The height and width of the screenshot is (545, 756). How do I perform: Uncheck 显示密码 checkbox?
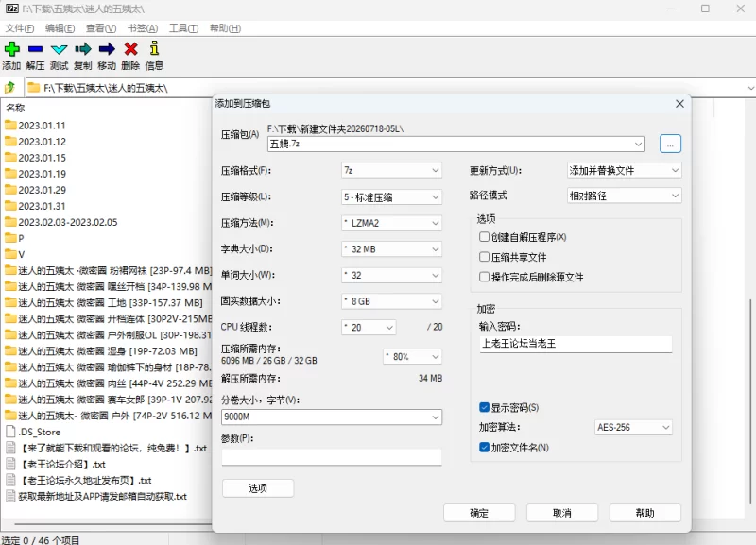coord(484,408)
